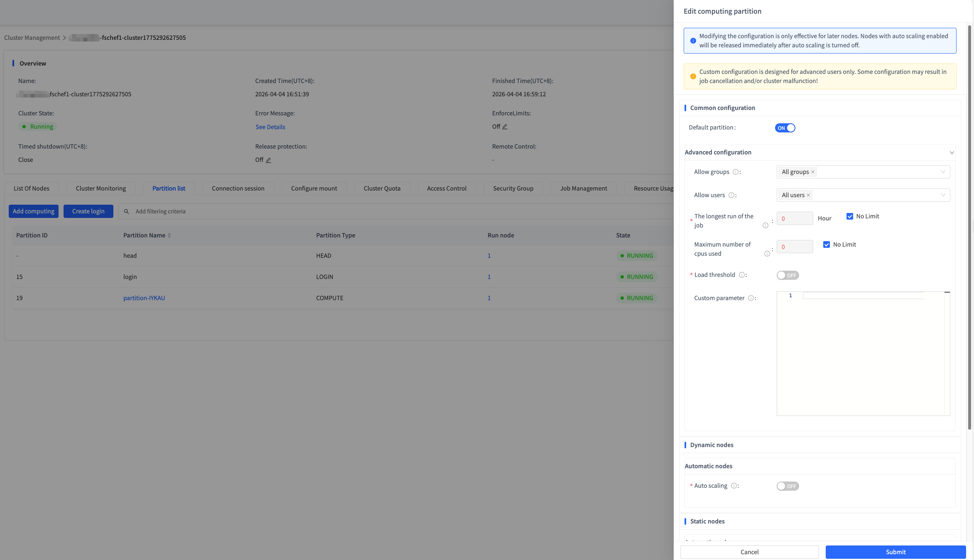This screenshot has height=560, width=974.
Task: Sort by Partition Name column arrows
Action: pos(169,235)
